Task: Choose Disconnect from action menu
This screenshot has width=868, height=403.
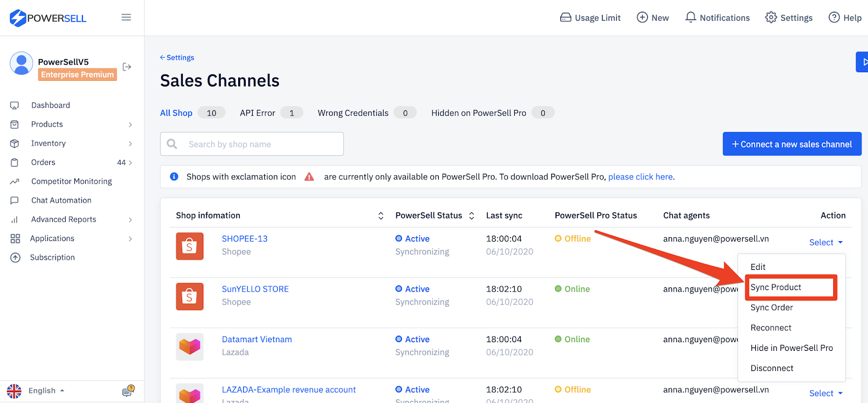Action: click(772, 368)
